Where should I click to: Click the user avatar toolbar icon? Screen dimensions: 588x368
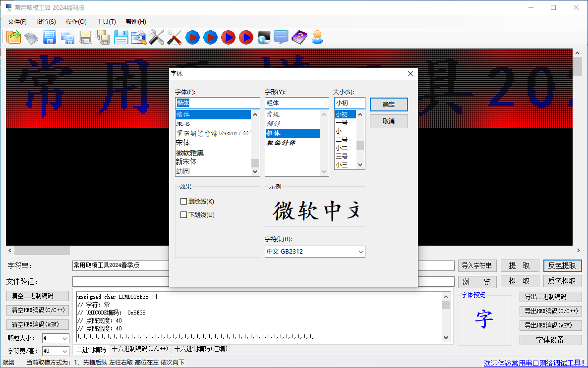click(317, 37)
